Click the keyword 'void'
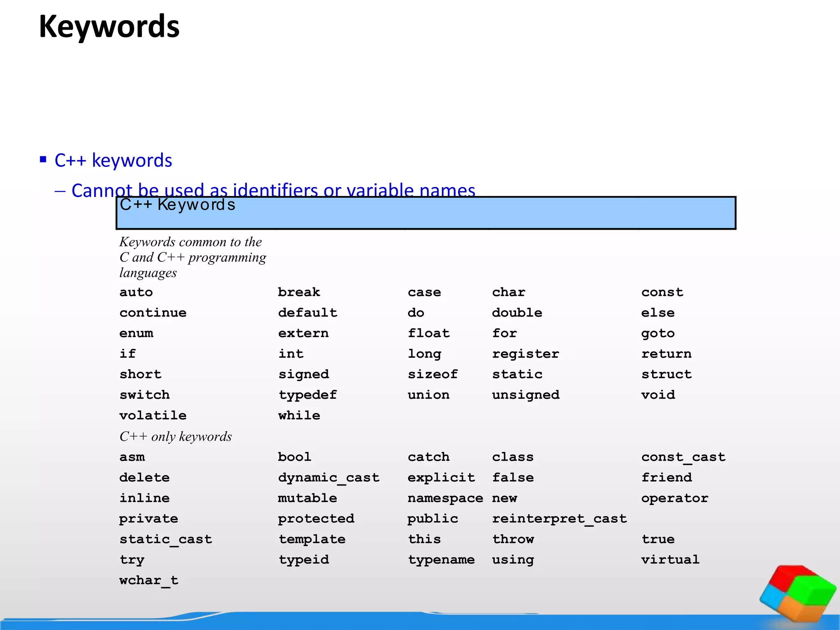The height and width of the screenshot is (630, 840). pos(658,395)
